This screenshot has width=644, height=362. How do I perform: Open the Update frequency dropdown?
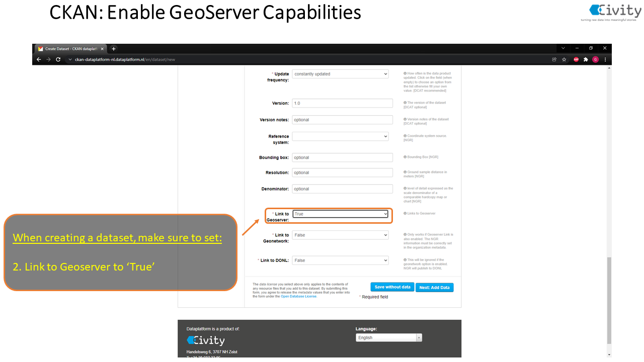pyautogui.click(x=341, y=74)
